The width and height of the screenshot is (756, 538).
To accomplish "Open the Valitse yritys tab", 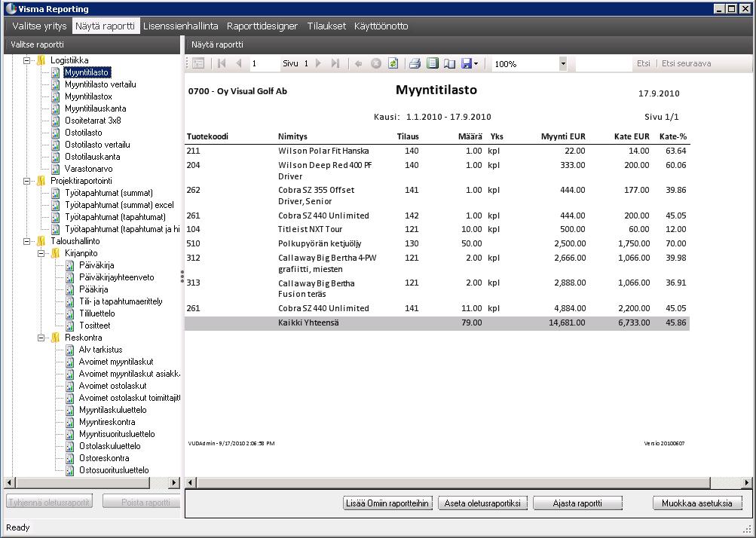I will [x=39, y=26].
